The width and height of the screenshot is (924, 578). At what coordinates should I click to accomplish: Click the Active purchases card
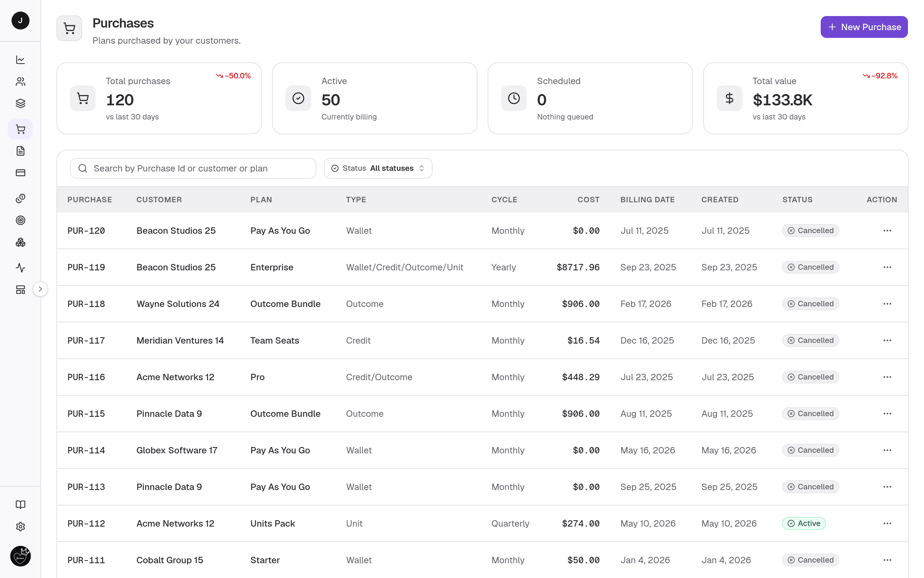coord(374,98)
